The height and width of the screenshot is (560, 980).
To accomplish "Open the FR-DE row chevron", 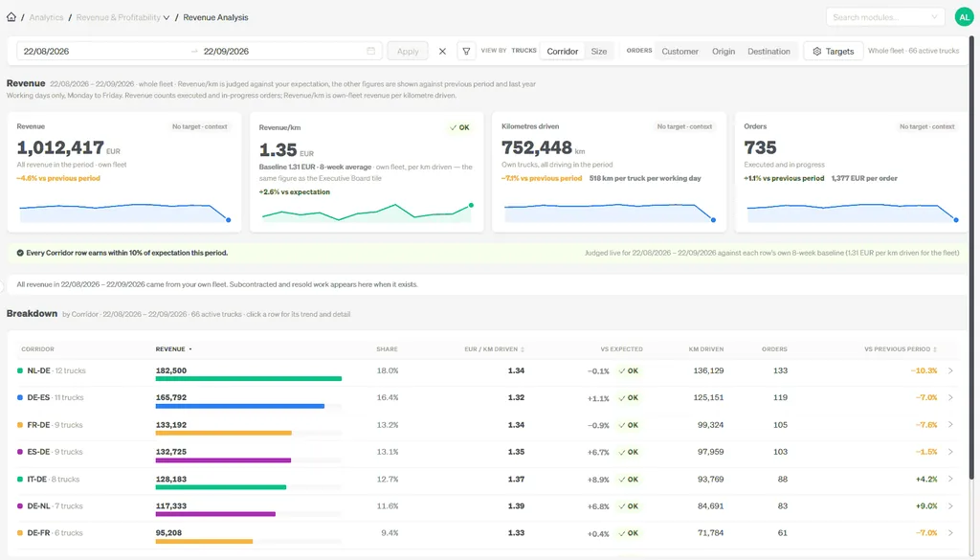I will tap(950, 424).
